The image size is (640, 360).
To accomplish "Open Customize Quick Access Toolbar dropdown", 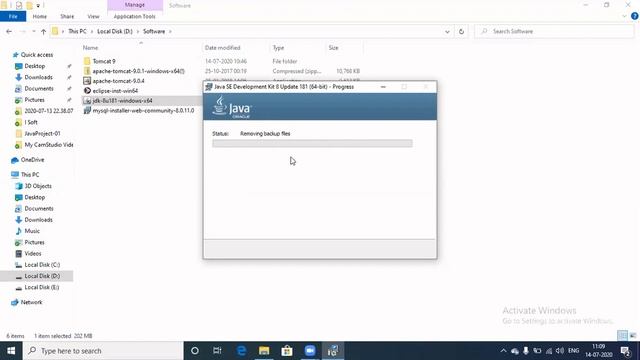I will pyautogui.click(x=38, y=5).
